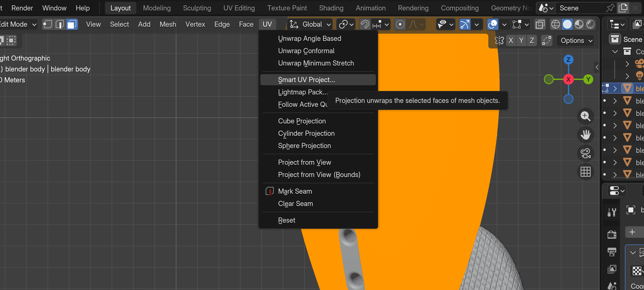Open the Tool properties tab icon

pos(612,212)
